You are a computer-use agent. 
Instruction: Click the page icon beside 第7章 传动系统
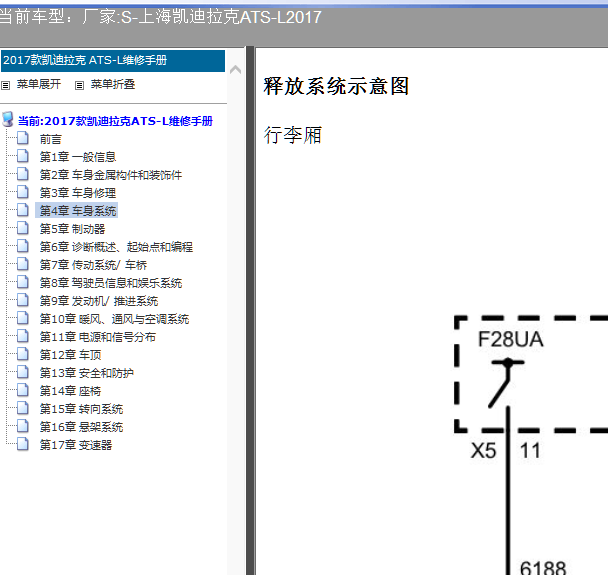pyautogui.click(x=23, y=264)
